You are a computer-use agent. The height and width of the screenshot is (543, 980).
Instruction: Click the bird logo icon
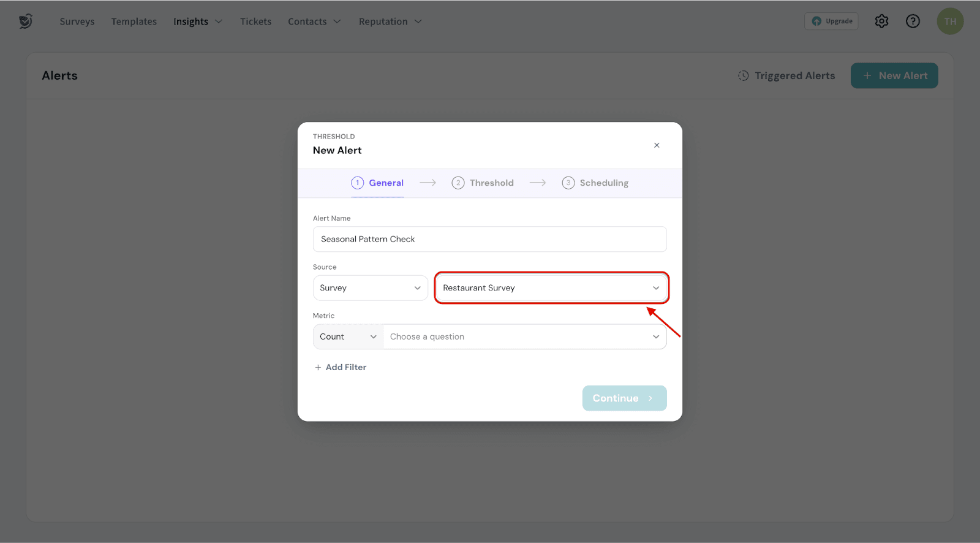tap(25, 21)
